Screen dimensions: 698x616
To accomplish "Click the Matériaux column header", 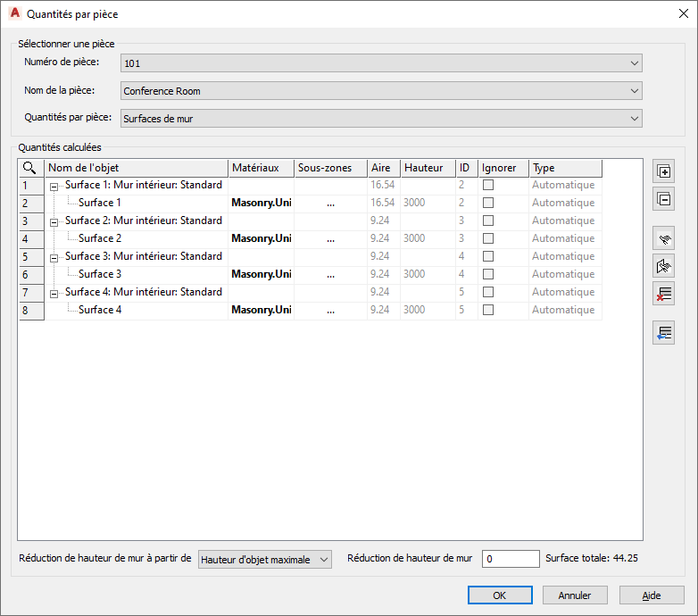I will (x=262, y=168).
